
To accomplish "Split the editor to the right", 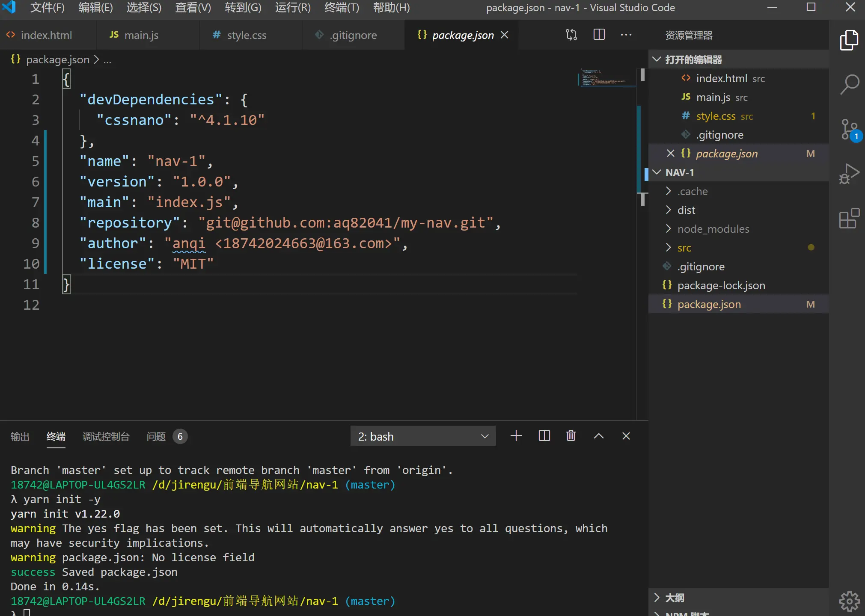I will click(599, 35).
